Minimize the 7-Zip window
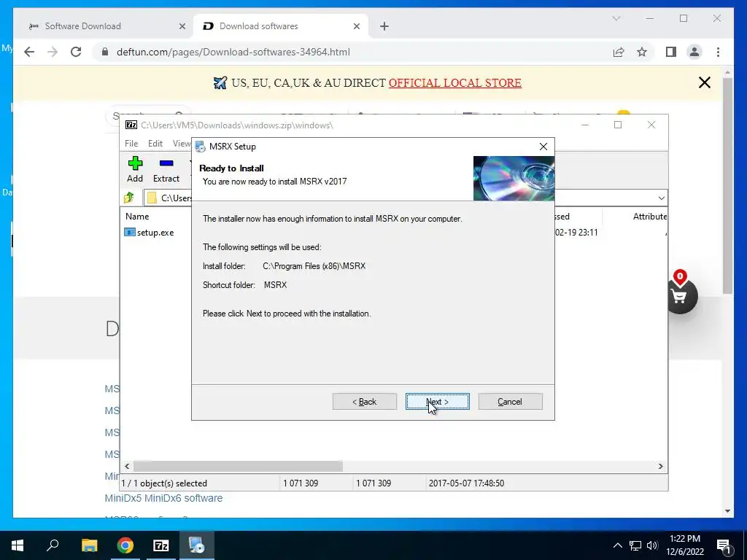 pyautogui.click(x=585, y=125)
